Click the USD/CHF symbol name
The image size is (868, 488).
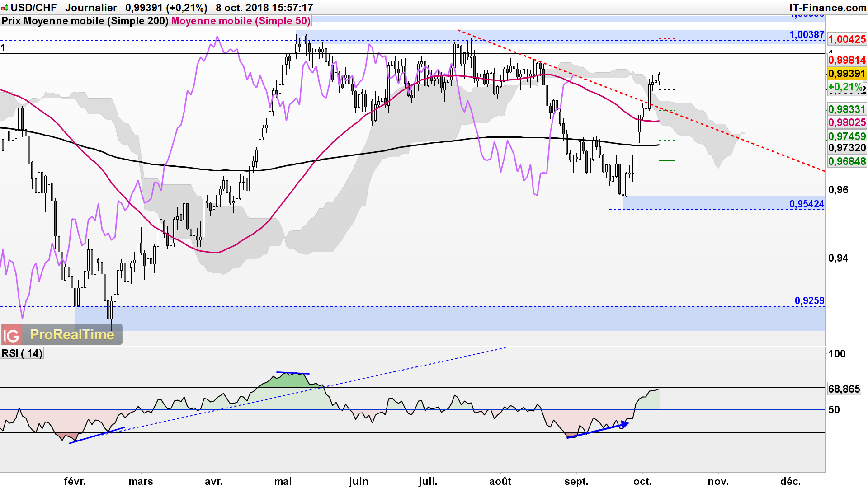(x=34, y=8)
